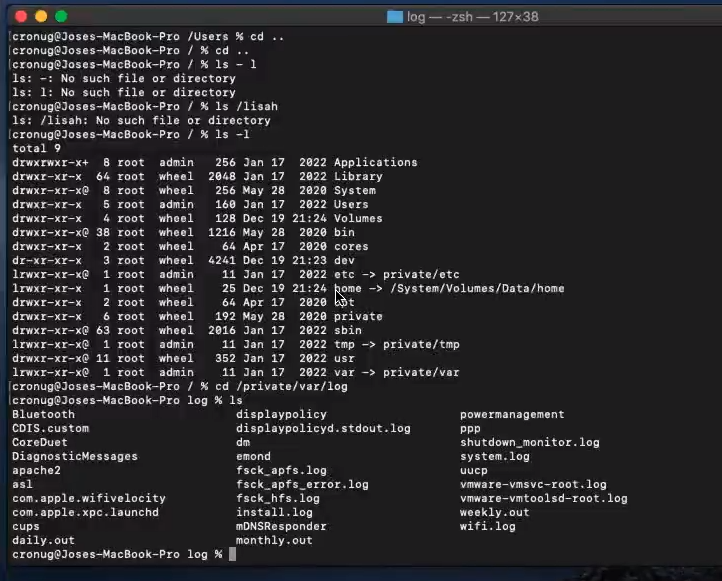Image resolution: width=722 pixels, height=581 pixels.
Task: Click the '2048' size value on the Library row
Action: (x=221, y=176)
